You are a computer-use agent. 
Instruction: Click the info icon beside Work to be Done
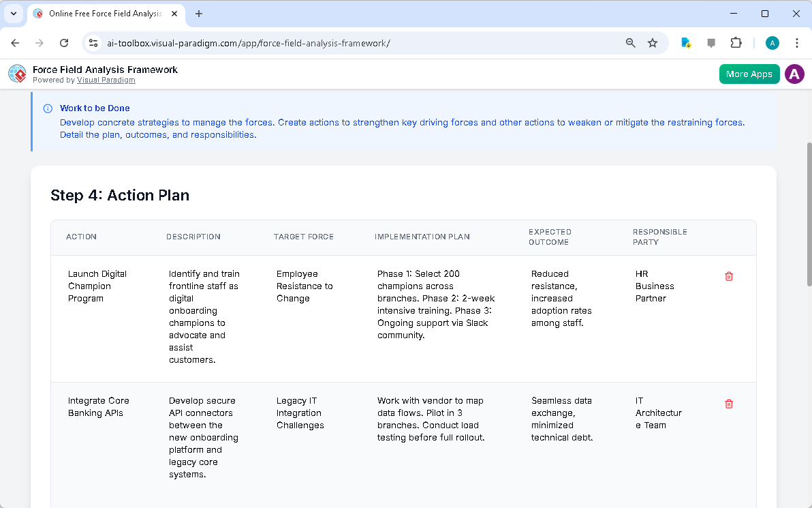tap(47, 108)
